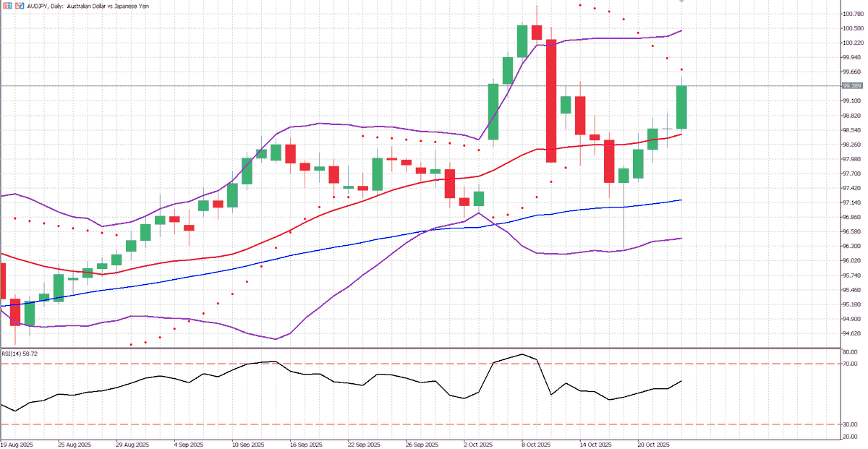The width and height of the screenshot is (868, 449).
Task: Click the 10 Sep 2025 date label
Action: point(248,445)
